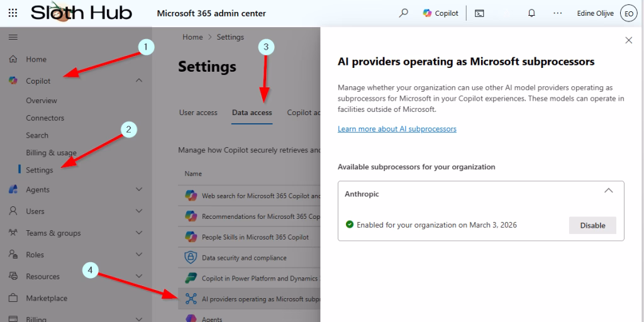Click Home in the breadcrumb
The width and height of the screenshot is (644, 322).
[192, 37]
